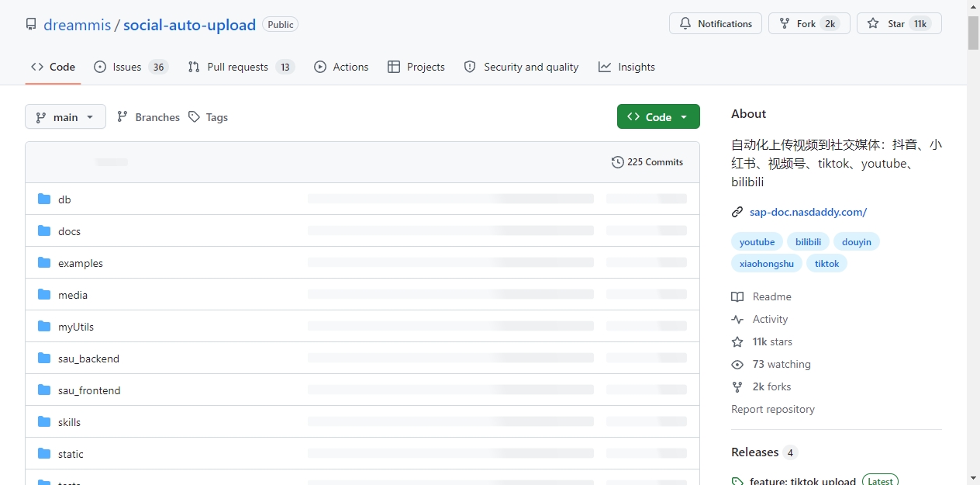The image size is (980, 485).
Task: Open the Projects tab
Action: tap(416, 67)
